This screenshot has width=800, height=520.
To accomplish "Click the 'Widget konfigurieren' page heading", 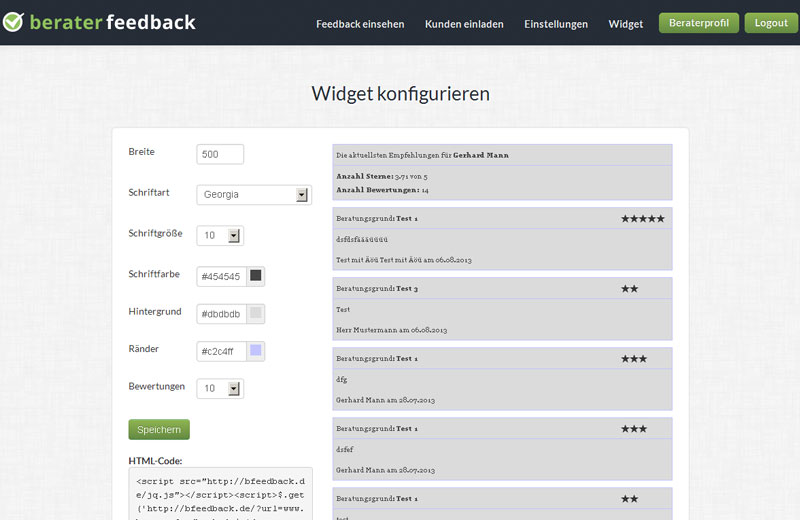I will [x=401, y=94].
